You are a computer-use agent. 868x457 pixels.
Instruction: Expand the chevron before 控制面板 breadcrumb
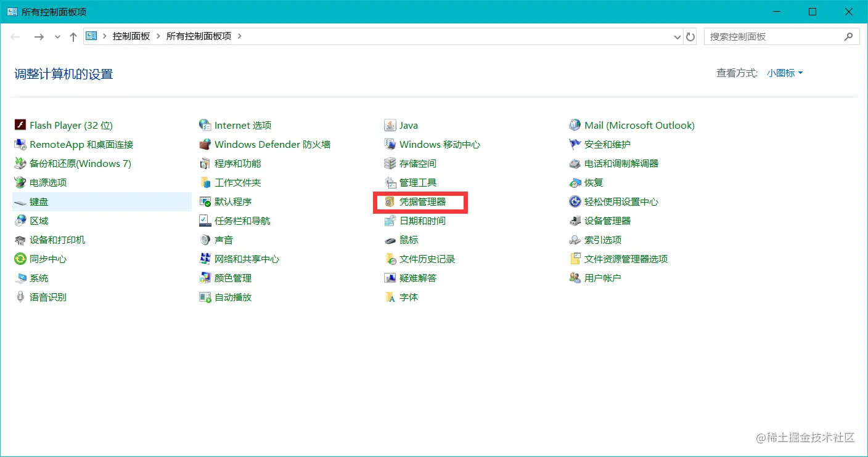(x=105, y=36)
